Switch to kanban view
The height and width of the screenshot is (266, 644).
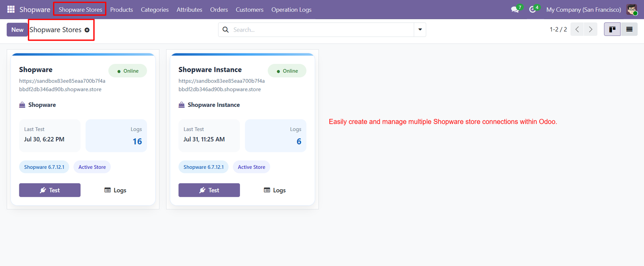[612, 29]
